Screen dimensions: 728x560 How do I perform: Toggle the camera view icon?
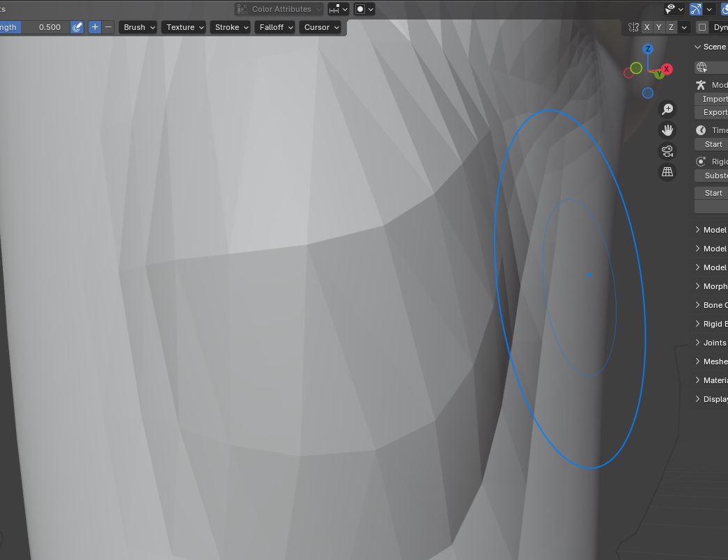tap(667, 151)
